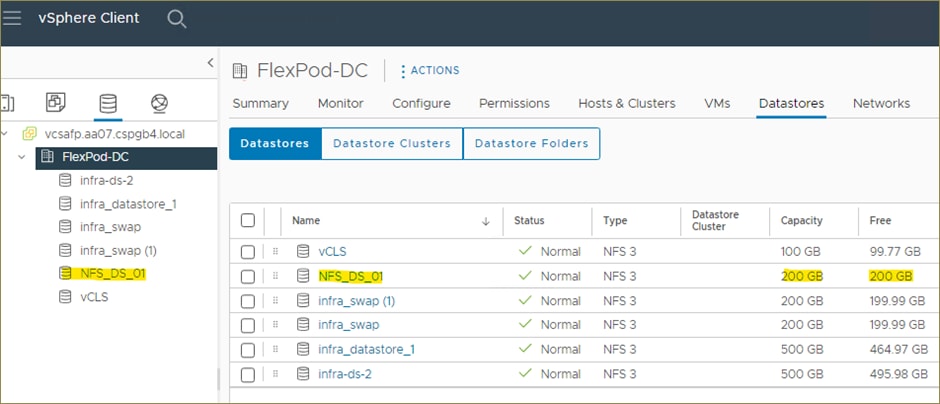940x404 pixels.
Task: Click vSphere Client title text
Action: (89, 18)
